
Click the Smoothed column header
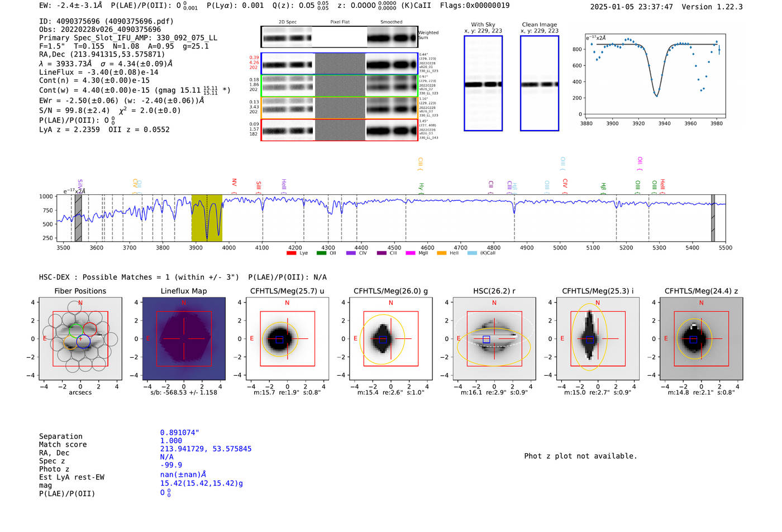click(x=392, y=22)
